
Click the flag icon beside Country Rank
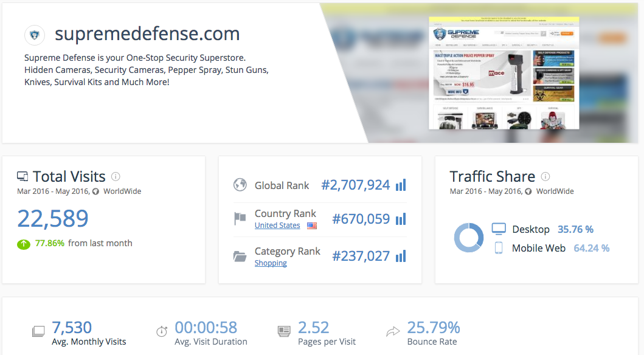[x=240, y=218]
